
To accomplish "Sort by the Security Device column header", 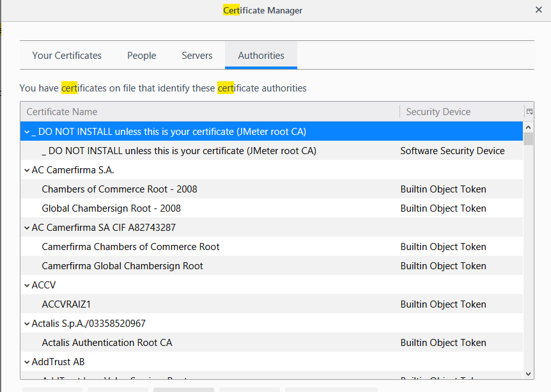I will coord(438,111).
